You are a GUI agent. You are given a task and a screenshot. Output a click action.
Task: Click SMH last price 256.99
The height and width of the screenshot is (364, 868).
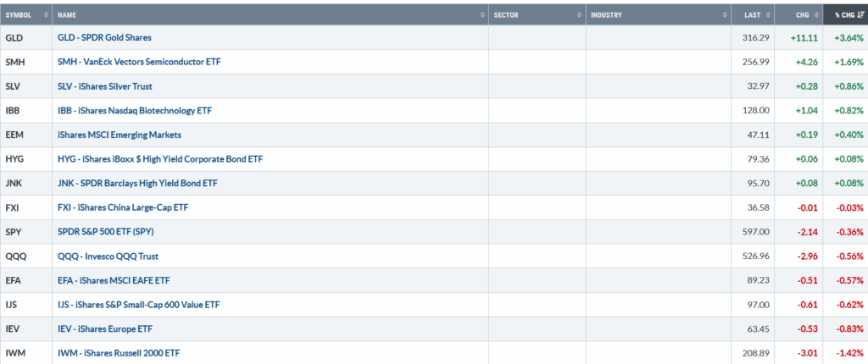[x=755, y=62]
